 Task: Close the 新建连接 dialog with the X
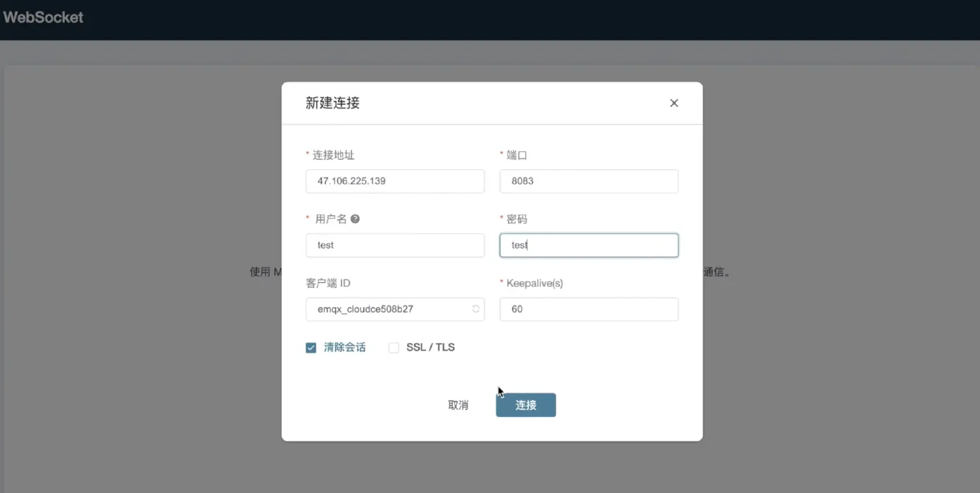674,103
